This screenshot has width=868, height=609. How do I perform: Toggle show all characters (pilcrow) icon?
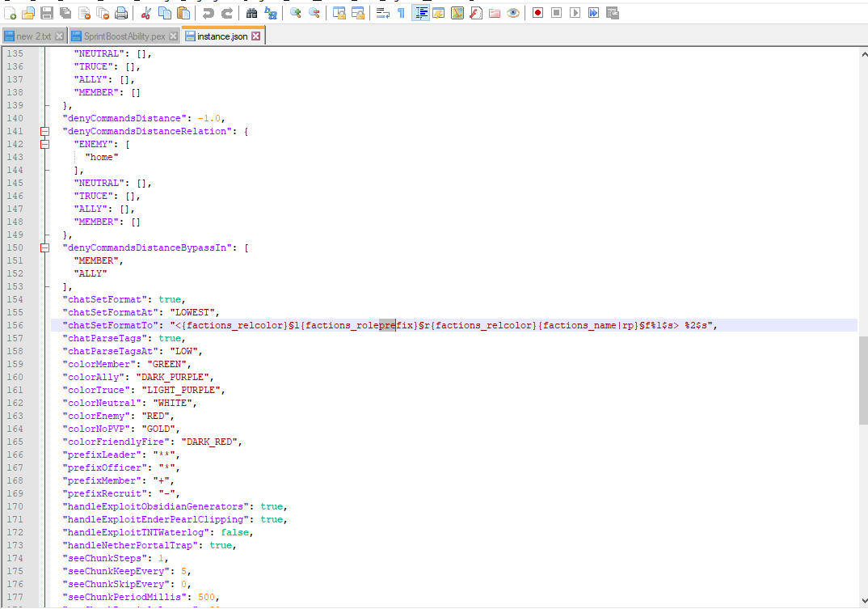tap(402, 13)
